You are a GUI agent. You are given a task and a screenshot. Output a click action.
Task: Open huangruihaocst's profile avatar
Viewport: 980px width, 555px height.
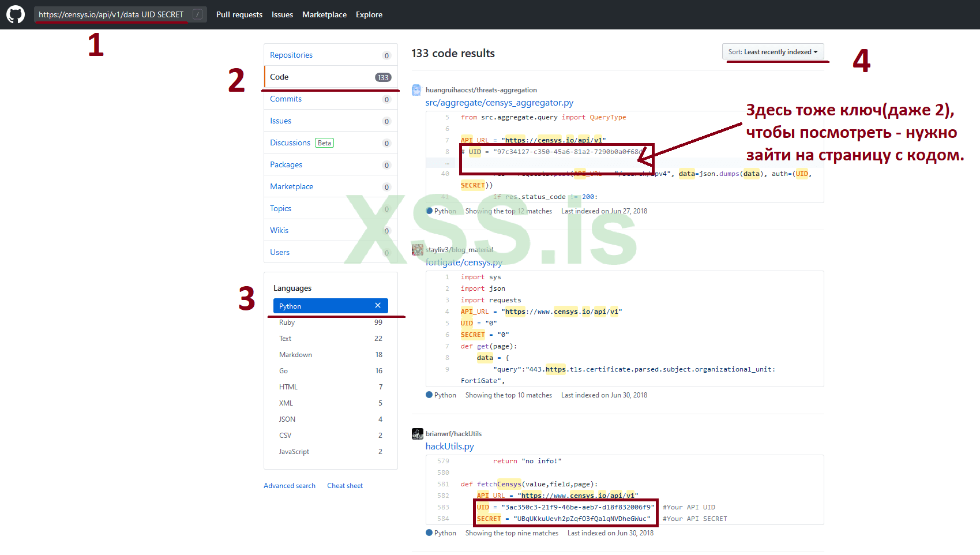coord(416,90)
